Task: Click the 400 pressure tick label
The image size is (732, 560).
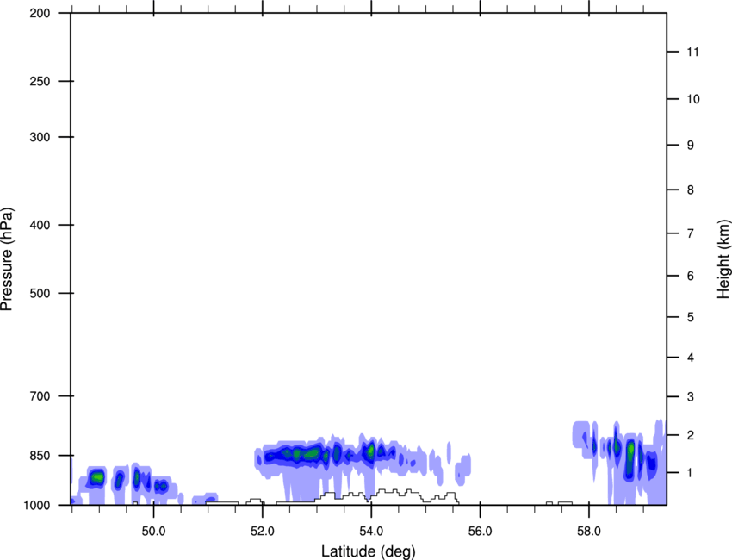Action: pos(40,225)
